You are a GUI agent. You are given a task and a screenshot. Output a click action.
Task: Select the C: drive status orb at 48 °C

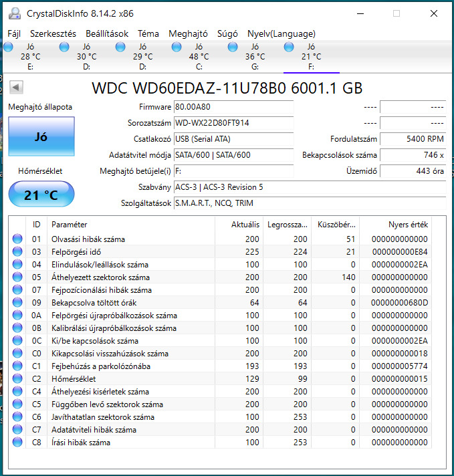[177, 47]
